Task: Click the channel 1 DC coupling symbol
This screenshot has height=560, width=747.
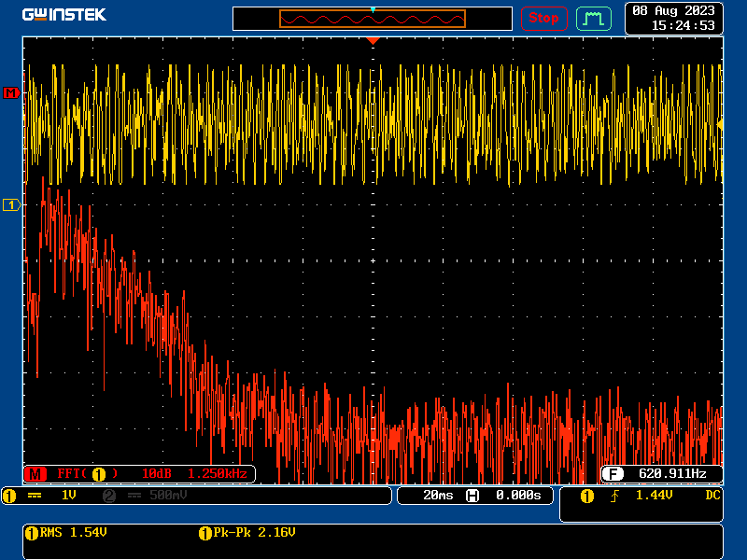Action: [x=35, y=496]
